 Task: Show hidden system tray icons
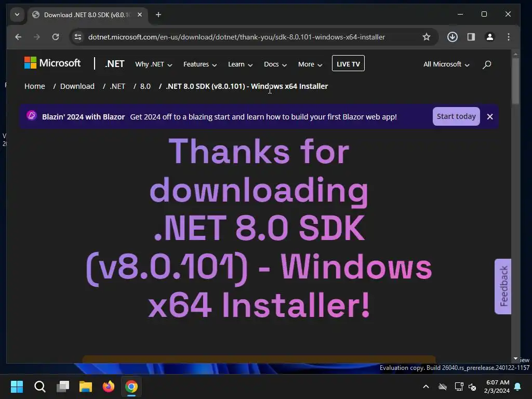pos(426,387)
